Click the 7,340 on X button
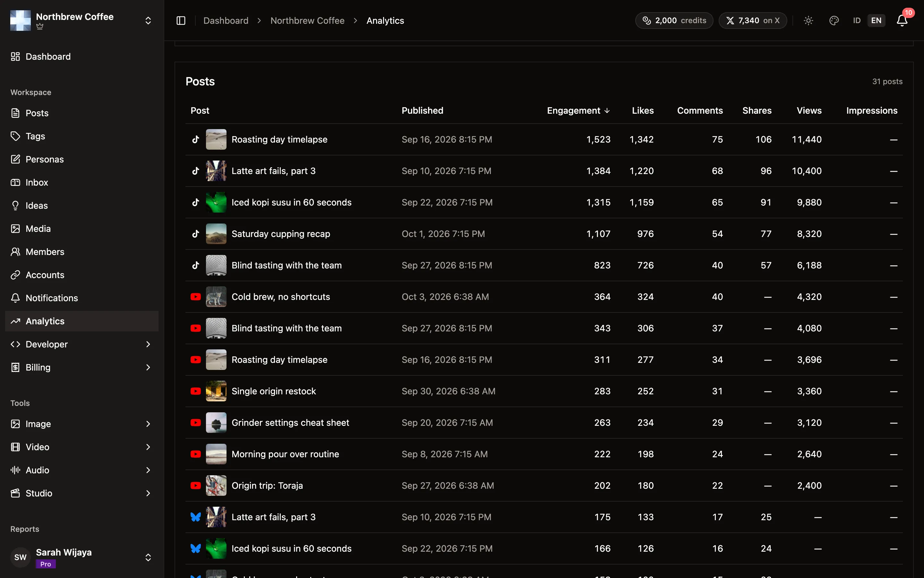 tap(753, 21)
